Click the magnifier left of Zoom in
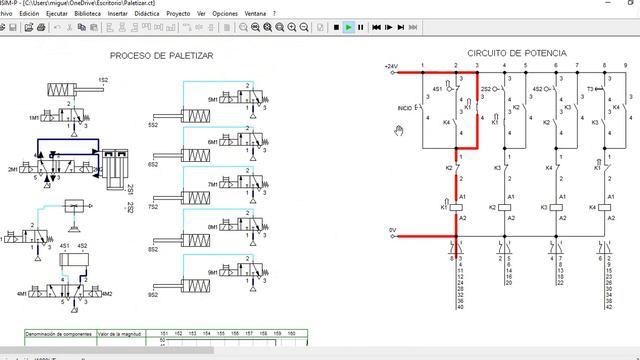Screen dimensions: 640x360 point(280,27)
